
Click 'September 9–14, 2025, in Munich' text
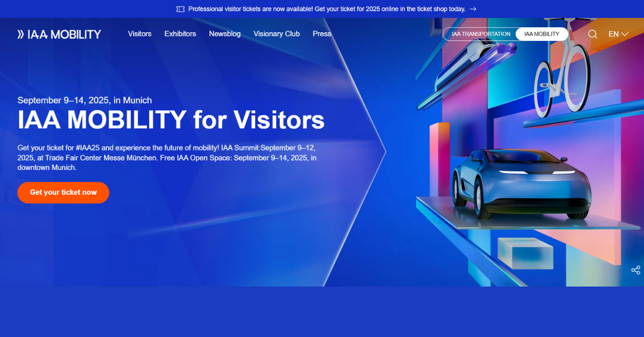85,100
